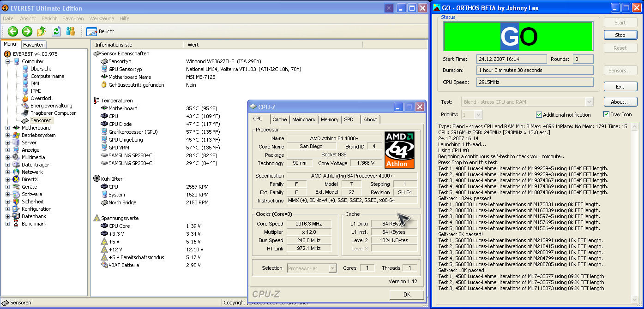Expand the Software tree node

[x=7, y=194]
